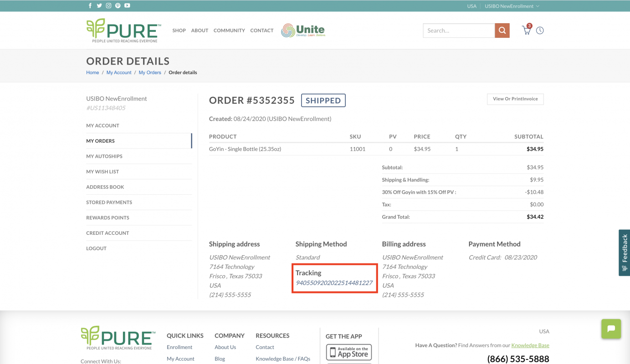Click the orange search magnifier button

point(502,30)
